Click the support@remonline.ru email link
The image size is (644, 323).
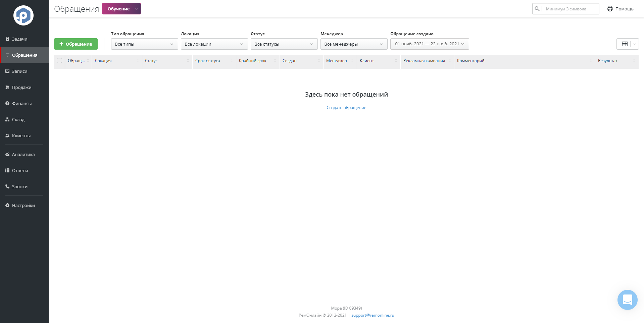coord(373,315)
